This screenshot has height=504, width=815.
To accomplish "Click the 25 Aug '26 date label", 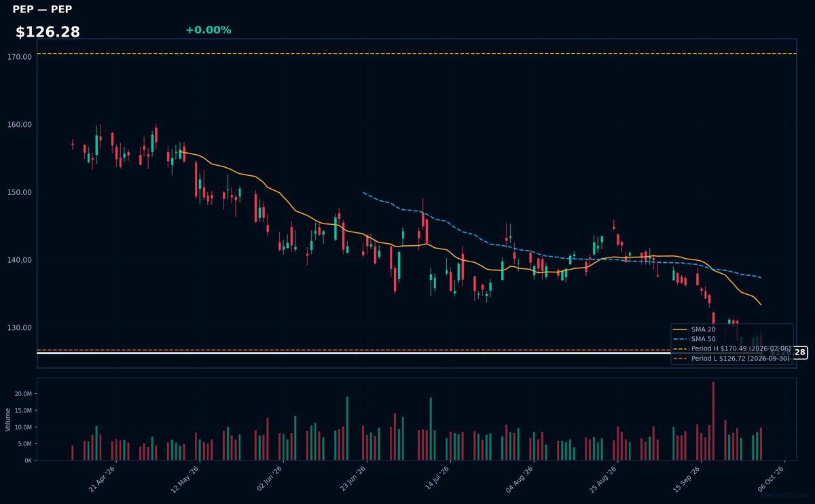I will pyautogui.click(x=603, y=479).
